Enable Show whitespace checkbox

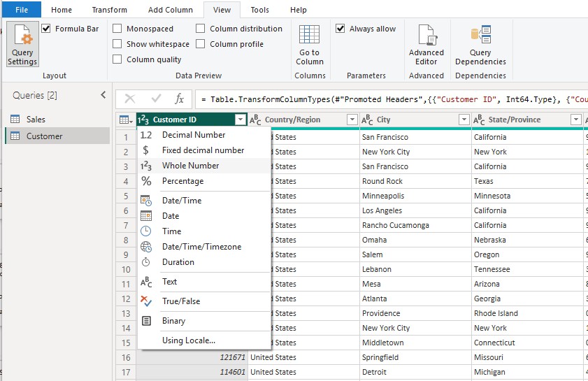tap(117, 44)
